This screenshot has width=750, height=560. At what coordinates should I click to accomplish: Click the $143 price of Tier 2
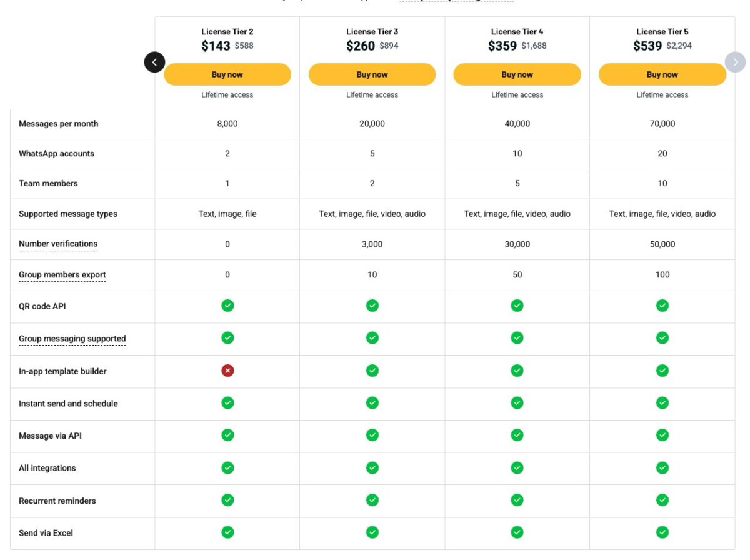coord(216,46)
